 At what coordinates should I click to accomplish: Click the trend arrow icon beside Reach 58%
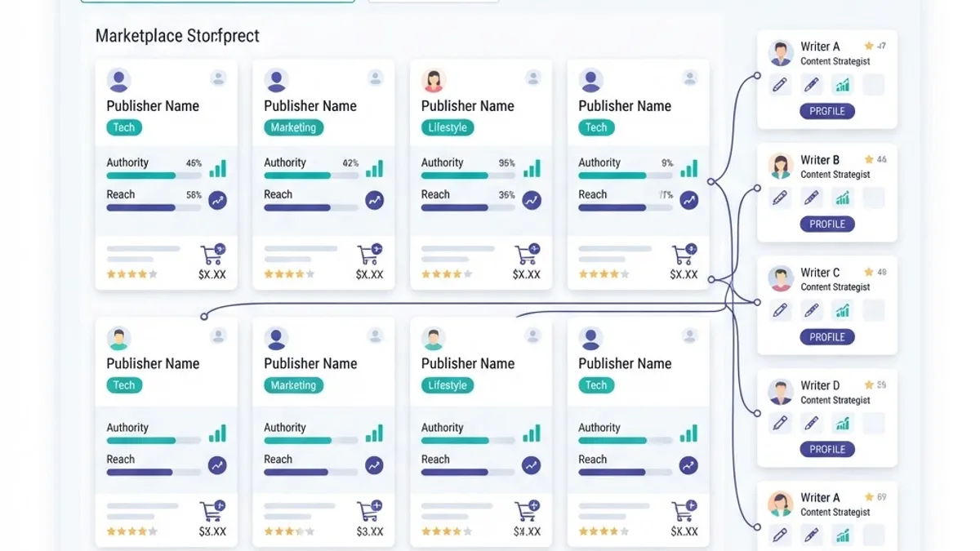tap(217, 200)
